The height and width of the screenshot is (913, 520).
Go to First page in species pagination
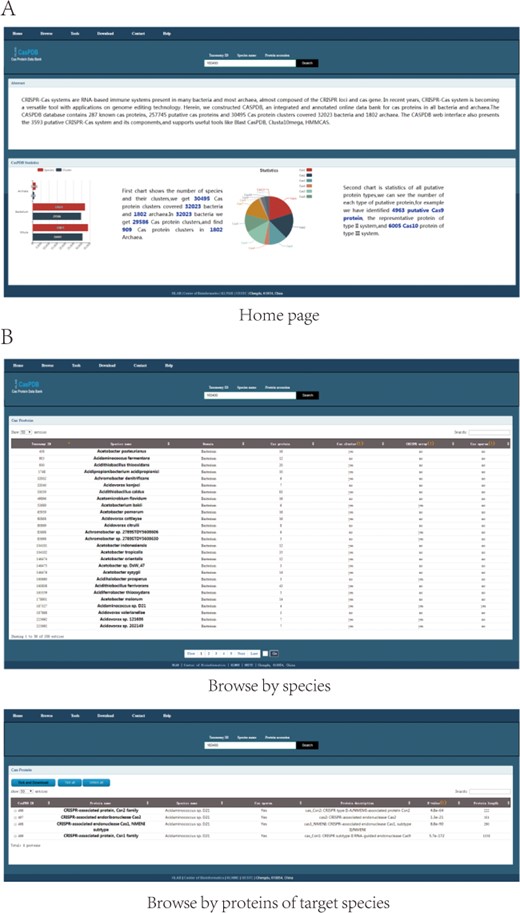coord(190,653)
